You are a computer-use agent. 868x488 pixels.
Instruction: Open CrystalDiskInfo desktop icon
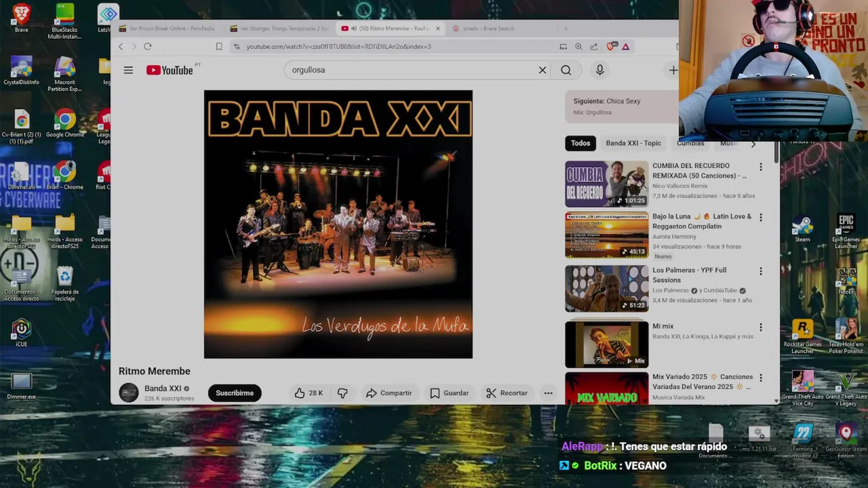pos(21,72)
